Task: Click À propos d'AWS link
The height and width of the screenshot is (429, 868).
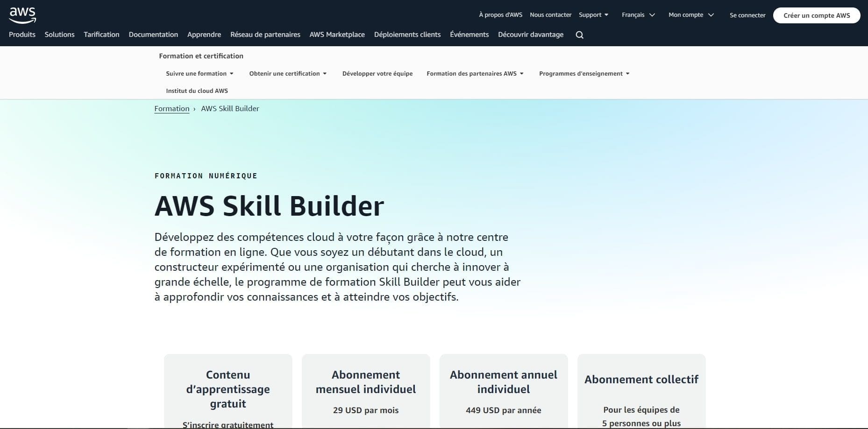Action: [501, 15]
